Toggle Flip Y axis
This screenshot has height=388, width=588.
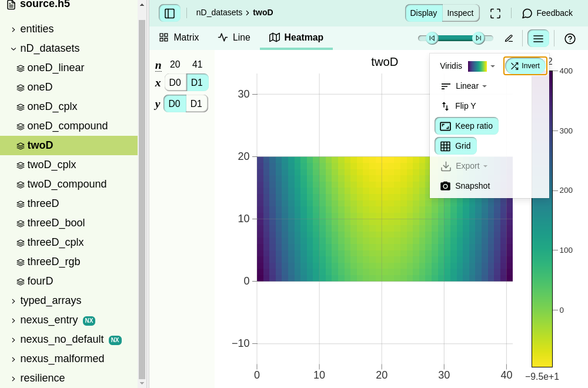458,106
